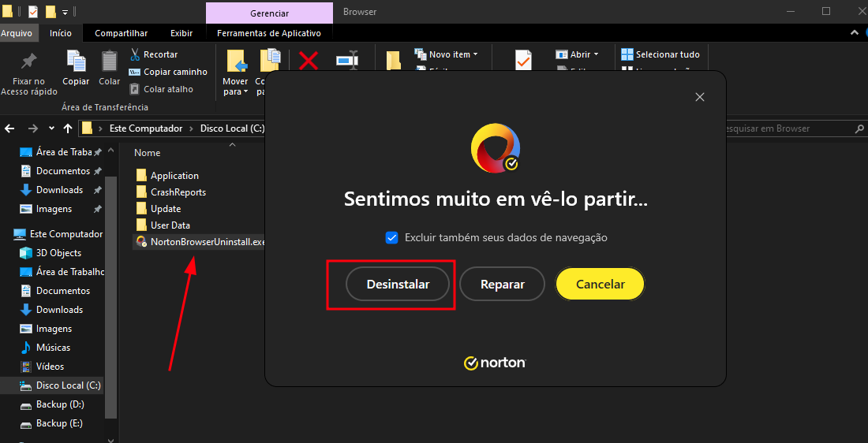Screen dimensions: 868x443
Task: Click the red X delete icon
Action: 309,61
